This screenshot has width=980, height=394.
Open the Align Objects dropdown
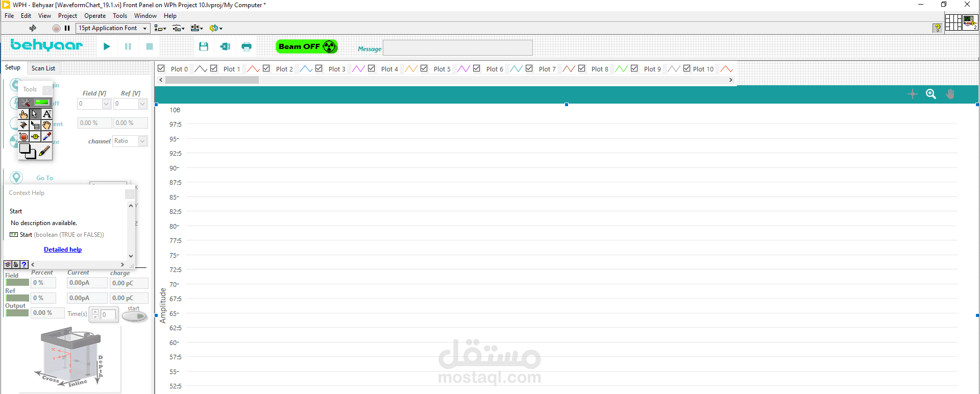pyautogui.click(x=160, y=28)
